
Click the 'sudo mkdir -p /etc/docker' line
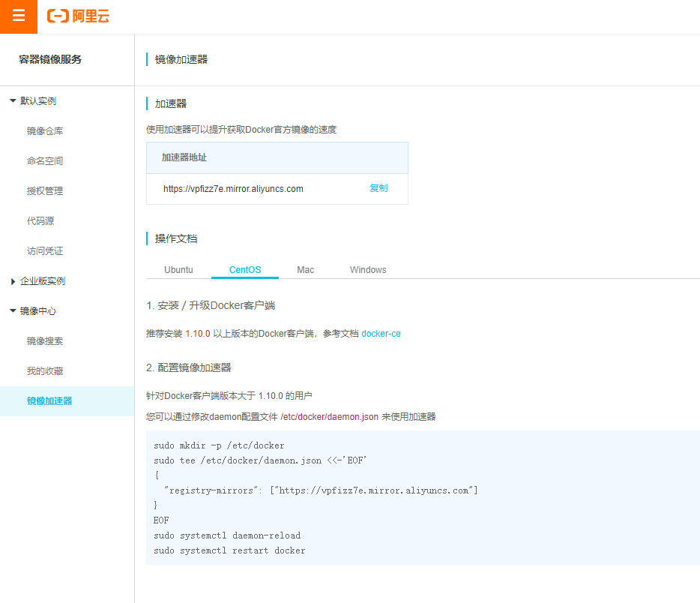pos(219,445)
